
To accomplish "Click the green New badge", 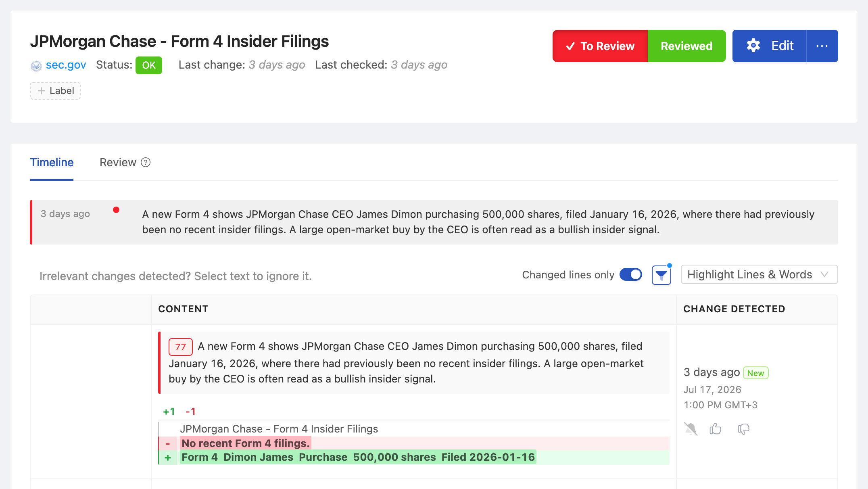I will (756, 373).
